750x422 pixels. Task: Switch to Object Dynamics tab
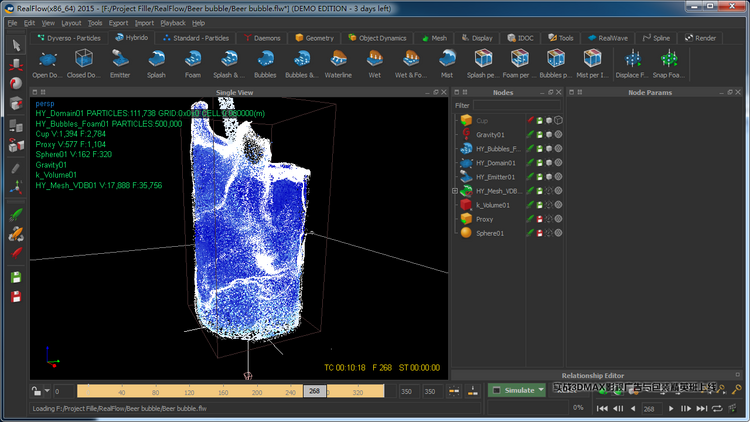[377, 38]
